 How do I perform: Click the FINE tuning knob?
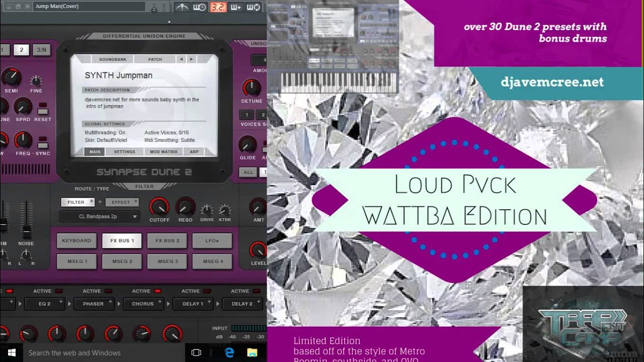36,80
